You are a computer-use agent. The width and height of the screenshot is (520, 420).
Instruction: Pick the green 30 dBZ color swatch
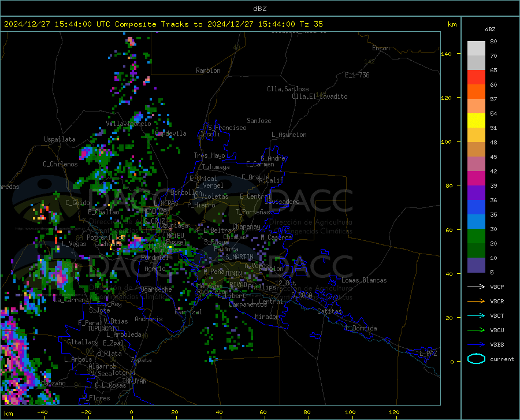pyautogui.click(x=476, y=236)
